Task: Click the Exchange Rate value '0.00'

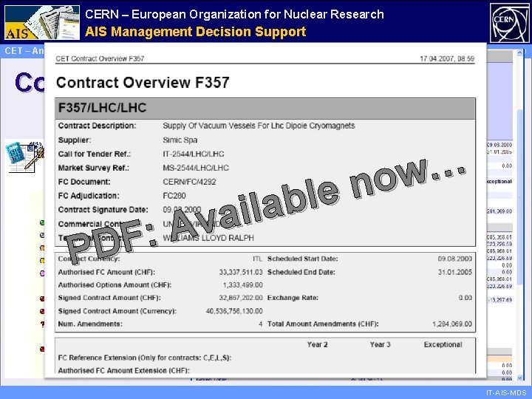Action: [x=465, y=298]
